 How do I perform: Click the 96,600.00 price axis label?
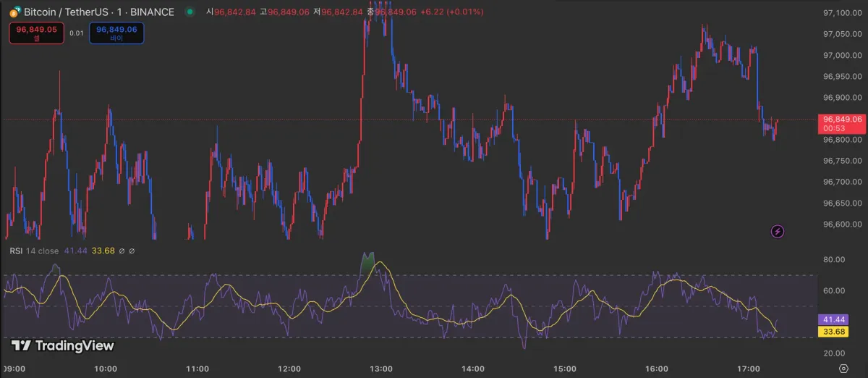coord(841,224)
